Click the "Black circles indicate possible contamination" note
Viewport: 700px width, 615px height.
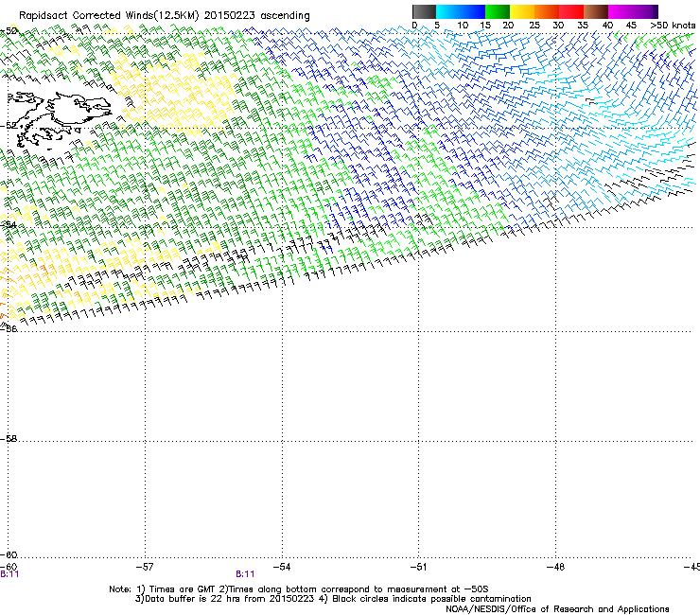[x=431, y=599]
